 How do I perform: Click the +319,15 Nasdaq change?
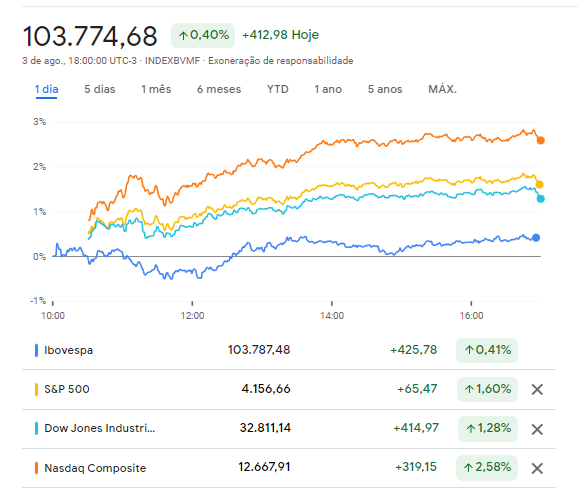point(416,467)
